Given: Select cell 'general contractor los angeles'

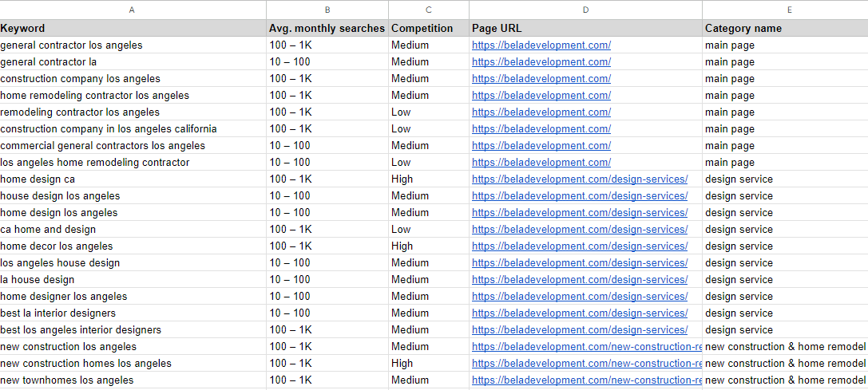Looking at the screenshot, I should [x=133, y=45].
